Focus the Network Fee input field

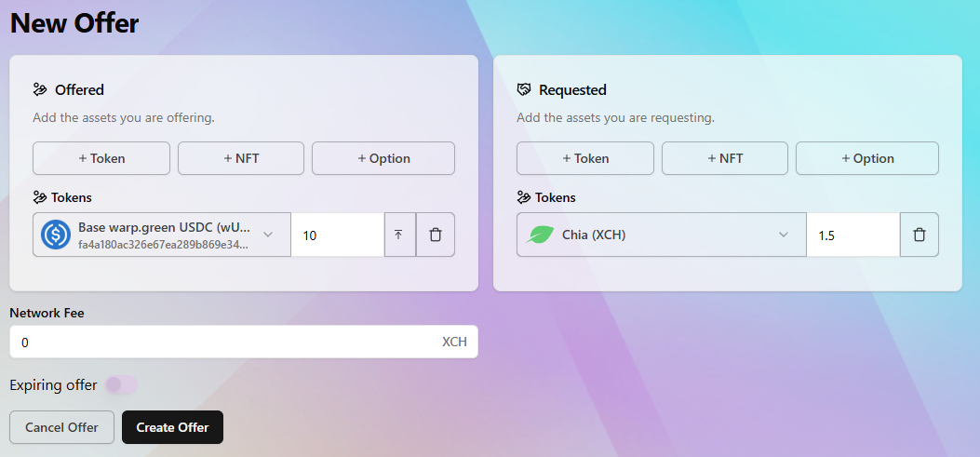244,342
